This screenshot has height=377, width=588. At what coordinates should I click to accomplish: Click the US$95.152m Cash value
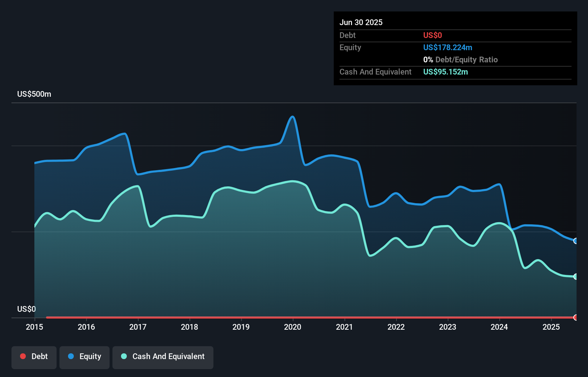445,72
